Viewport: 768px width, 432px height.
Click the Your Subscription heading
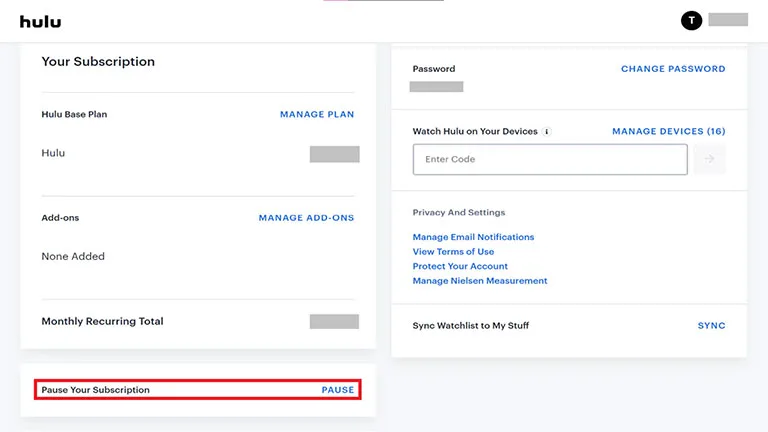pyautogui.click(x=98, y=62)
